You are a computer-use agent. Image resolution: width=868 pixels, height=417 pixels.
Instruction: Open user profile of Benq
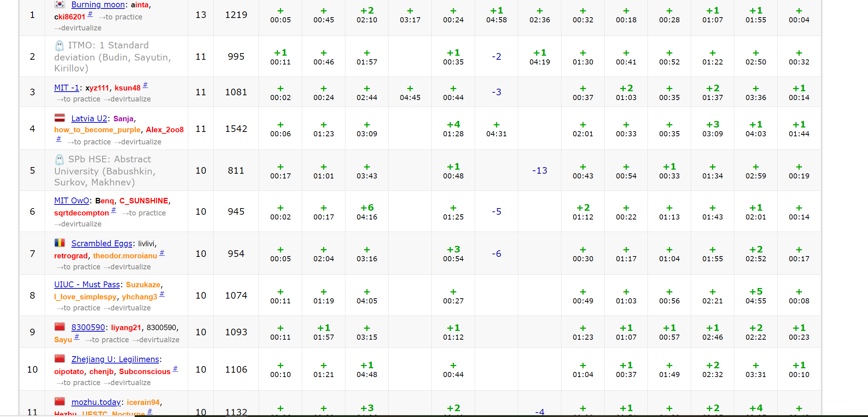(x=105, y=201)
